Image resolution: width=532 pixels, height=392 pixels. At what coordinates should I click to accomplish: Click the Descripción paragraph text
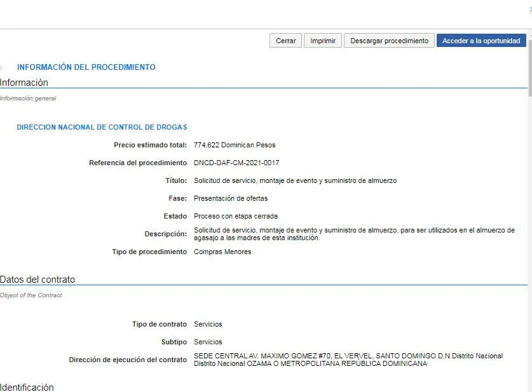point(353,234)
